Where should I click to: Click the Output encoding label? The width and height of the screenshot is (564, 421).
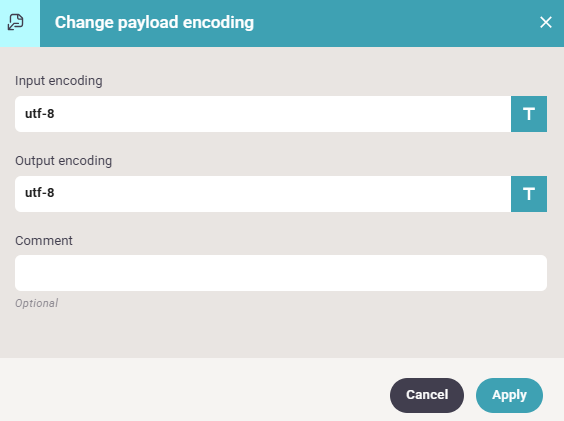pyautogui.click(x=64, y=161)
